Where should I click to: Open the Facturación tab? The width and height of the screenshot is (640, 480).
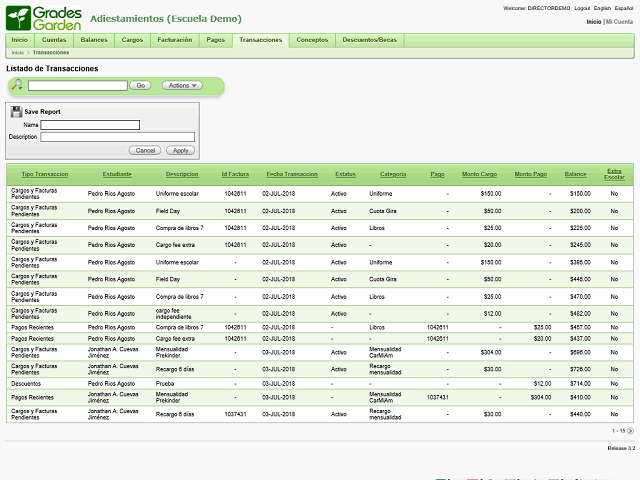click(x=174, y=40)
